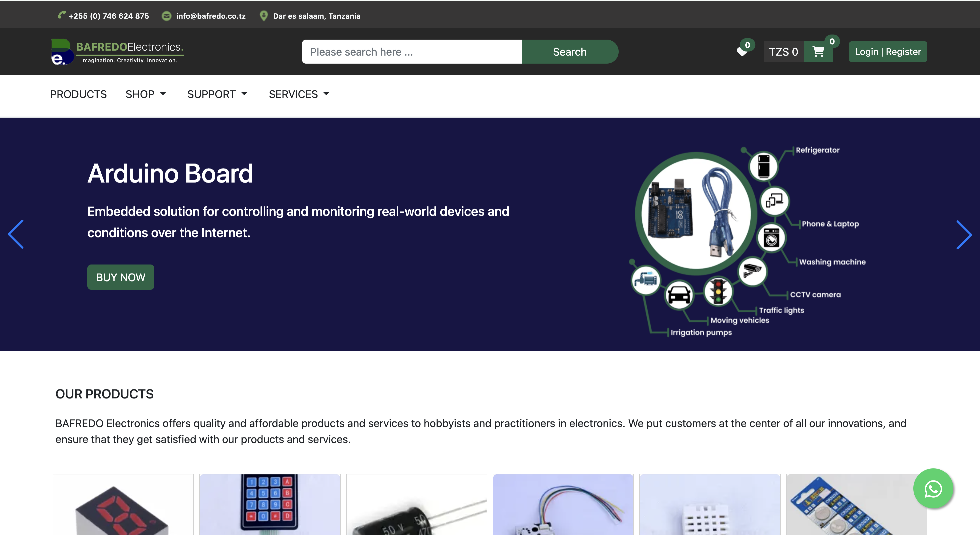Open the seven-segment display product thumbnail
Screen dimensions: 980x535
click(123, 504)
